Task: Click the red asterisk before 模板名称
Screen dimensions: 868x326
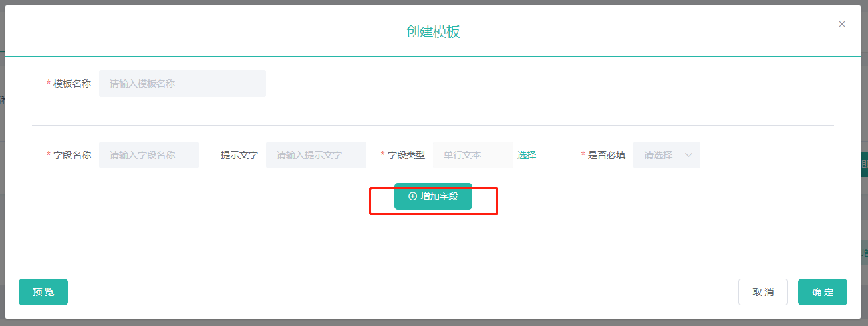Action: click(49, 84)
